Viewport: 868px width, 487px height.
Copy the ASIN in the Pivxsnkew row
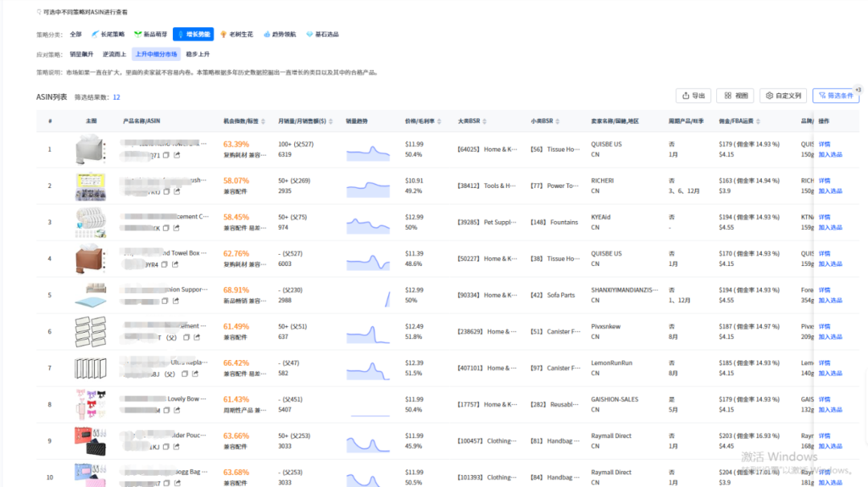click(x=186, y=337)
